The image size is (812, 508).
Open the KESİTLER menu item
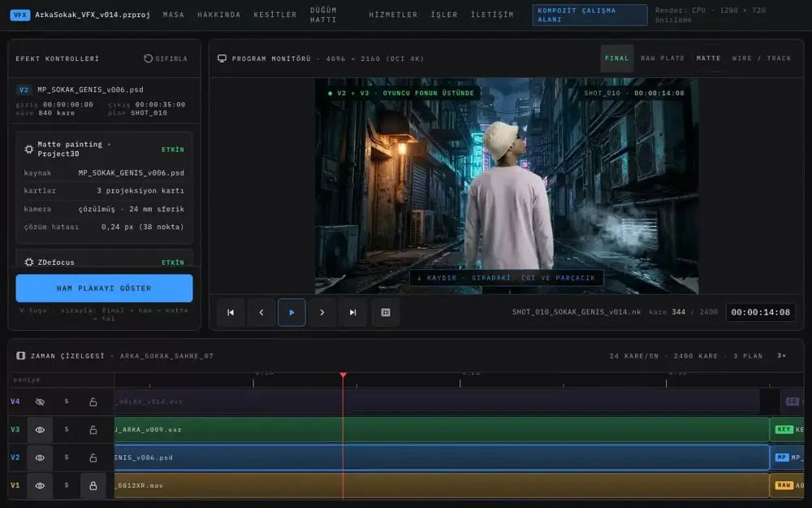pos(275,15)
